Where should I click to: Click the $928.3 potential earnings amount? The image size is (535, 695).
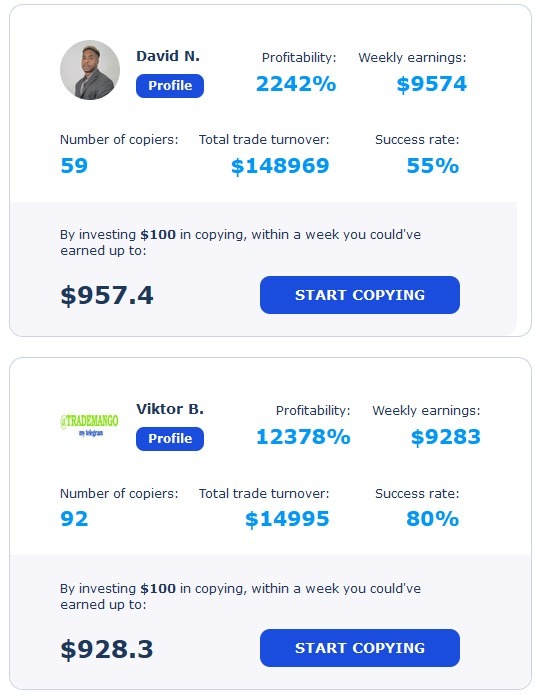point(107,649)
